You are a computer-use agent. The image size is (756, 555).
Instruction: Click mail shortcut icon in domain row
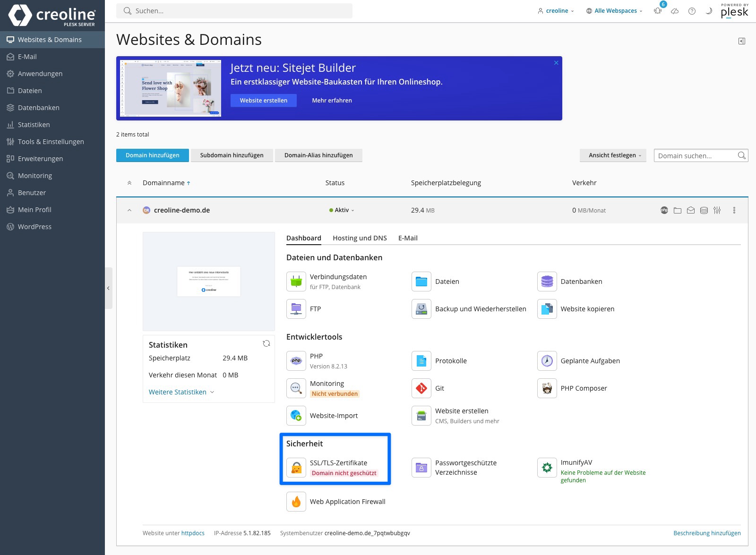coord(691,210)
